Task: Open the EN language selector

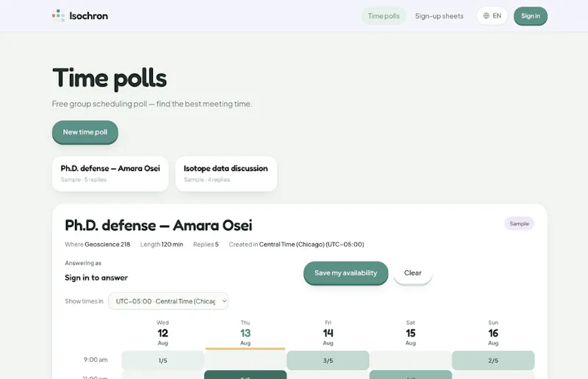Action: click(x=492, y=15)
